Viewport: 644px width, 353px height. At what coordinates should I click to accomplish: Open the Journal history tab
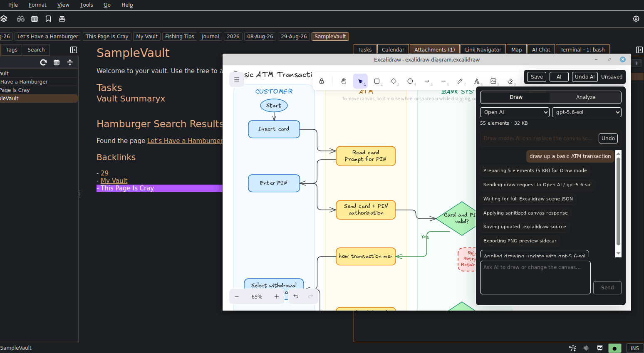211,36
